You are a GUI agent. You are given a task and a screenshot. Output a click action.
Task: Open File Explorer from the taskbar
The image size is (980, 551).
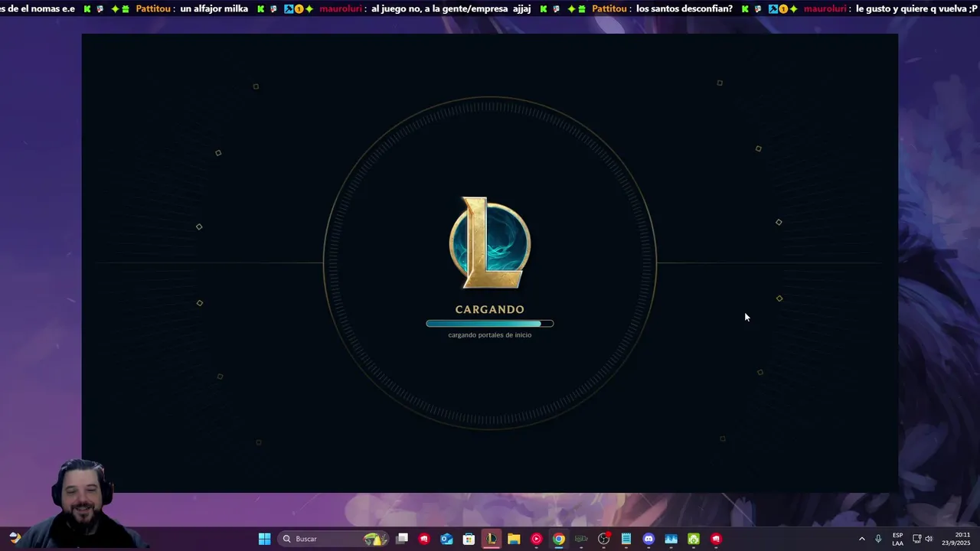[514, 539]
